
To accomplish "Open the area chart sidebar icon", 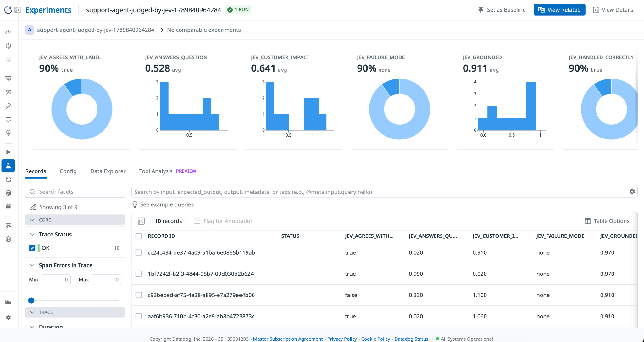I will coord(8,302).
